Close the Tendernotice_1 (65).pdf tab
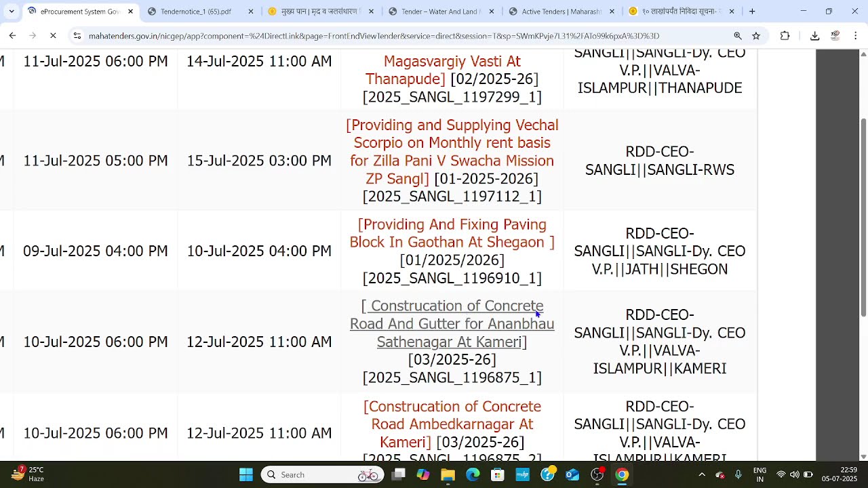Viewport: 868px width, 488px height. [251, 12]
